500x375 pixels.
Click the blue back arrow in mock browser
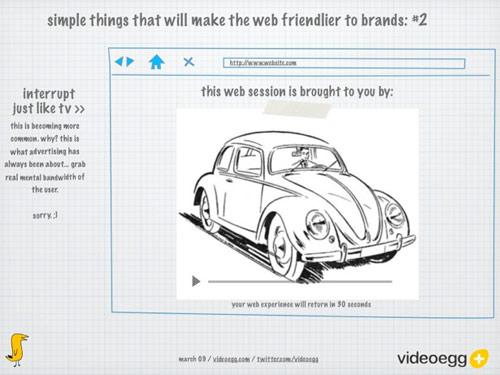click(x=119, y=61)
